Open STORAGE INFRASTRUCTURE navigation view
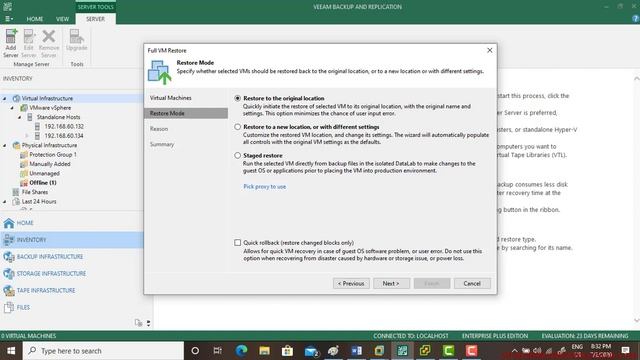Viewport: 640px width, 360px height. [72, 273]
